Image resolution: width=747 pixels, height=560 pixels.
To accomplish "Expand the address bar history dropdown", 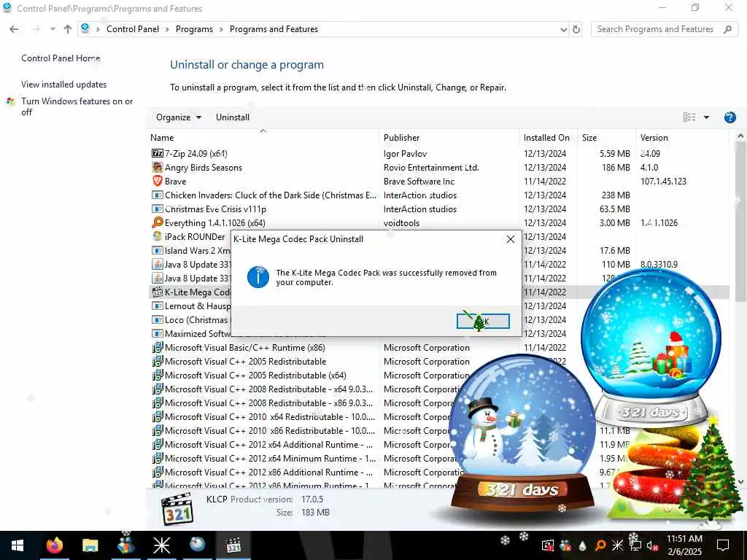I will pos(564,29).
